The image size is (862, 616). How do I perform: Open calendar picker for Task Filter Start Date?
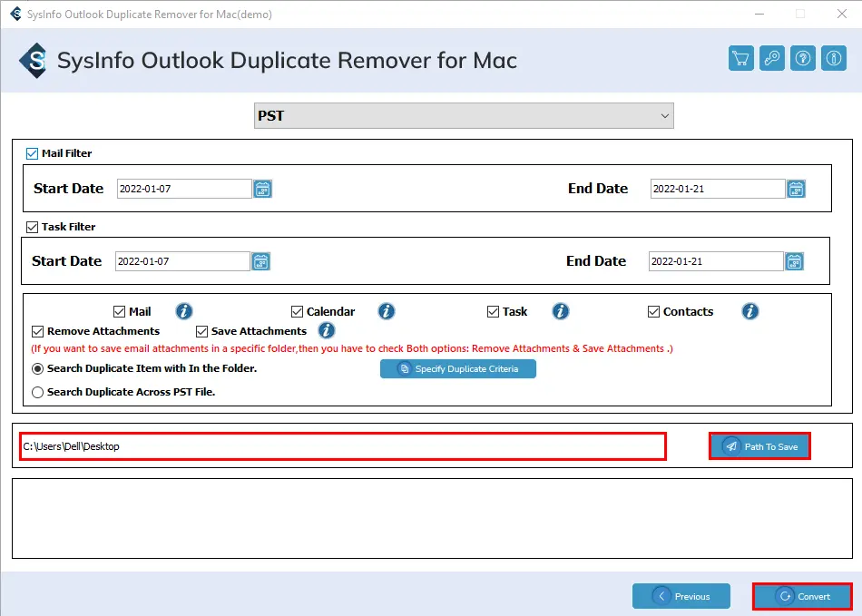260,261
